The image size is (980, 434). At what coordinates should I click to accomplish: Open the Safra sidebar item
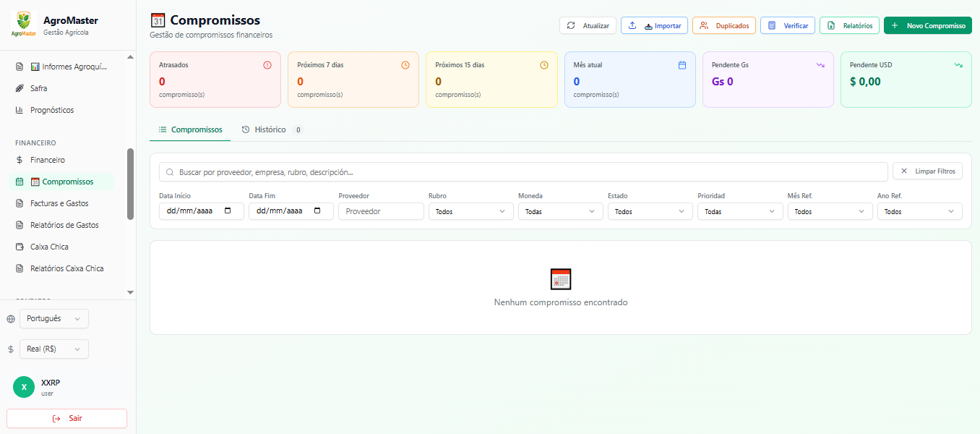pyautogui.click(x=39, y=88)
